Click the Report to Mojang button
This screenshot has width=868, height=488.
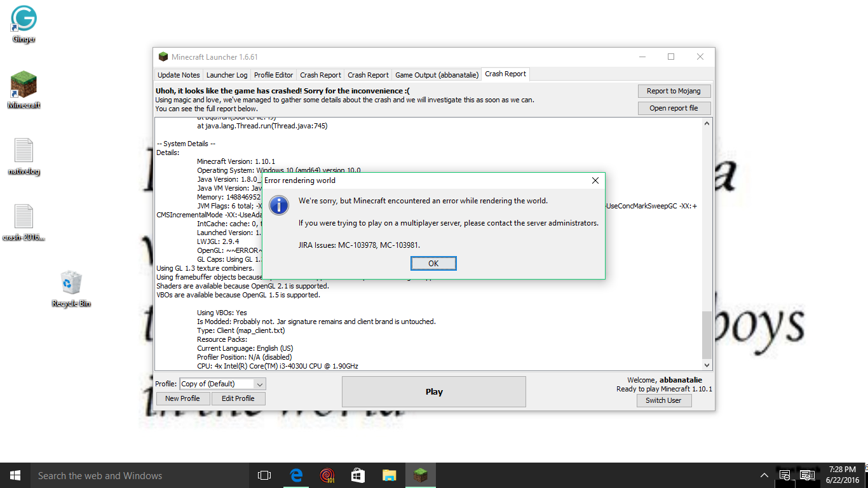point(674,91)
